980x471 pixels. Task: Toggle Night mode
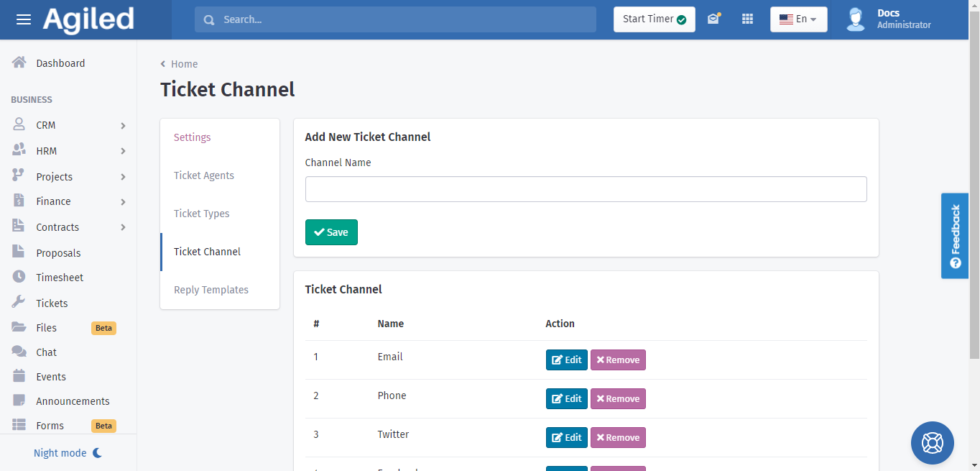68,453
